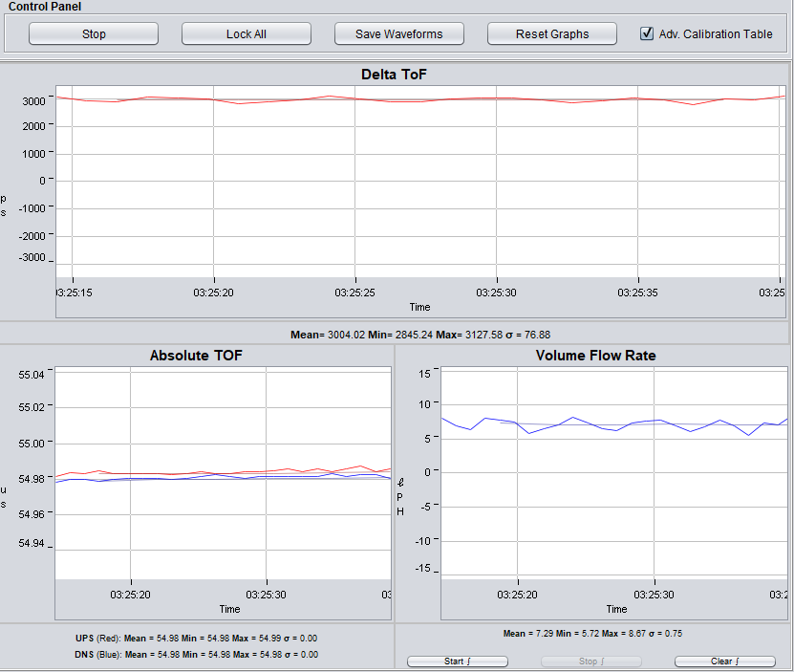Click the 03:25:30 timestamp on Delta ToF axis
The image size is (794, 672).
(496, 292)
